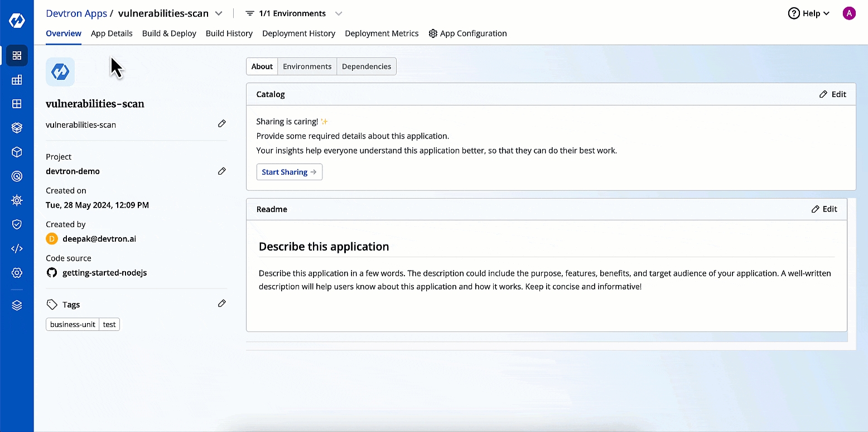This screenshot has height=432, width=868.
Task: Open the Deployment Metrics tab
Action: pos(382,33)
